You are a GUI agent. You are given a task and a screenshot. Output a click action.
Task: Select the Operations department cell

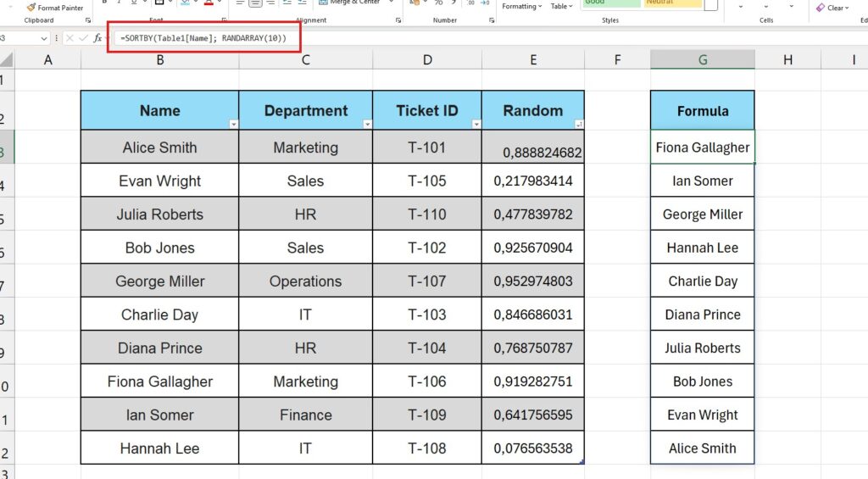click(x=305, y=281)
